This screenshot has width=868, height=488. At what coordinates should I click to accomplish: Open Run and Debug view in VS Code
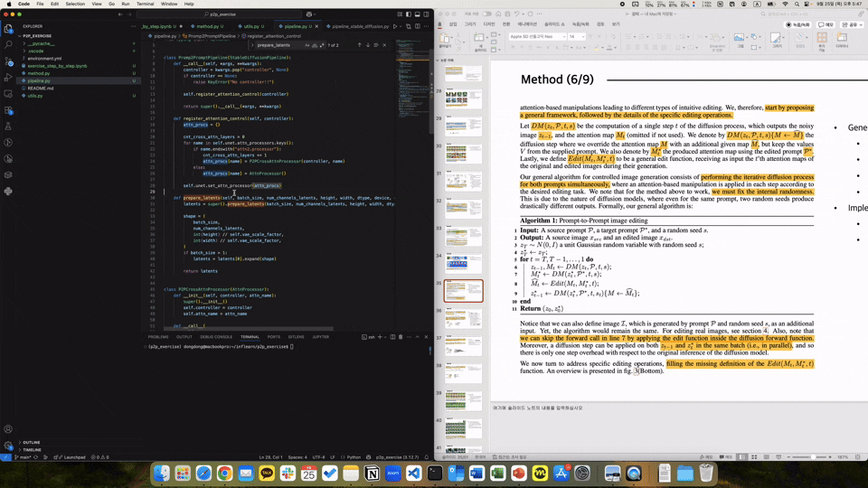8,78
